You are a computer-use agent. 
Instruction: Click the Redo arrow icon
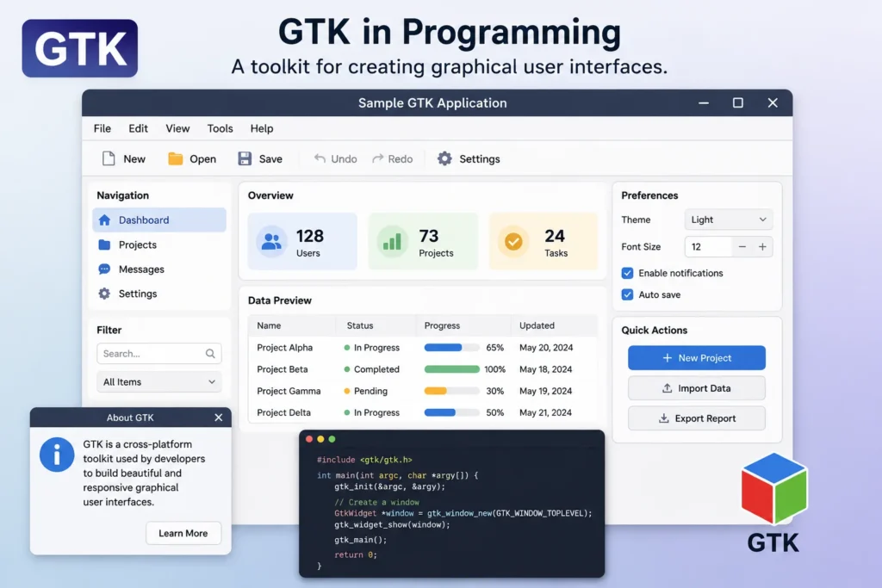(x=378, y=158)
